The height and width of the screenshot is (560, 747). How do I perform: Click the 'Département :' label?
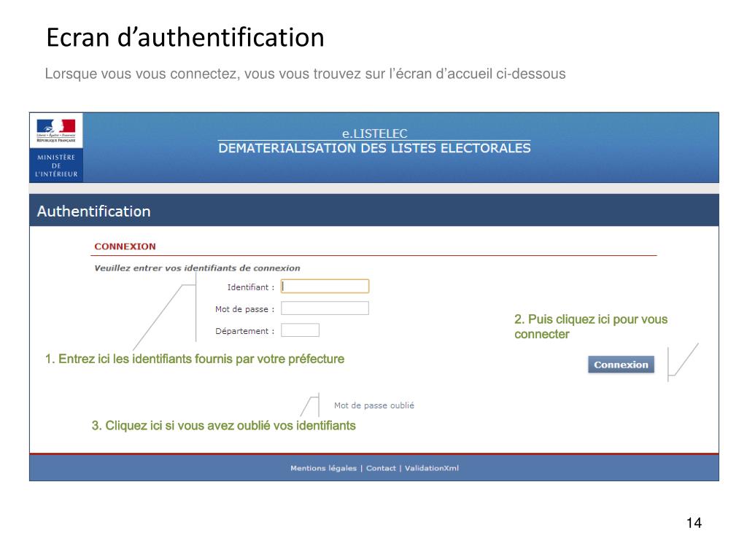click(x=245, y=331)
